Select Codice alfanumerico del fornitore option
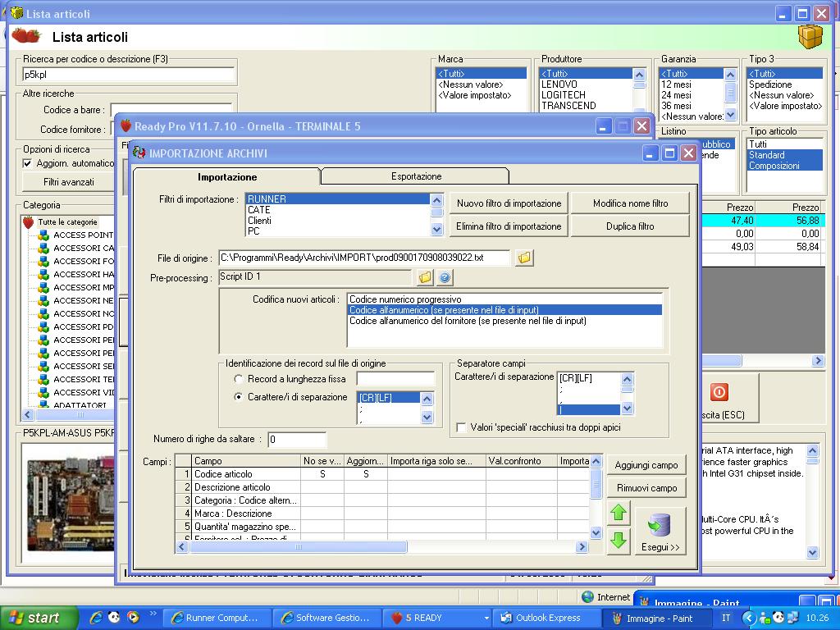This screenshot has width=840, height=630. point(504,321)
